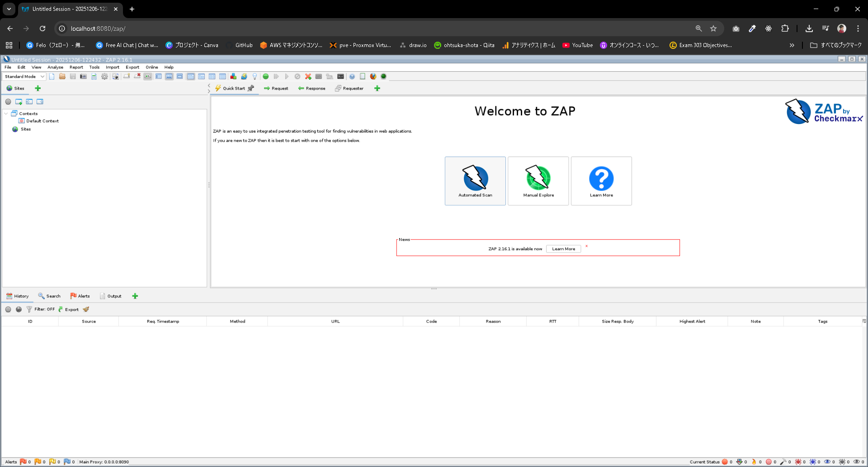Image resolution: width=868 pixels, height=467 pixels.
Task: Toggle the globe link-with-sites icon in the History toolbar
Action: coord(19,310)
